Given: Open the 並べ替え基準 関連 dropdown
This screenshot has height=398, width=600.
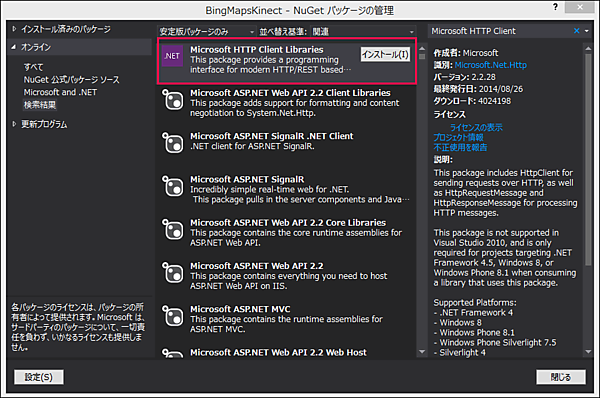Looking at the screenshot, I should 363,31.
